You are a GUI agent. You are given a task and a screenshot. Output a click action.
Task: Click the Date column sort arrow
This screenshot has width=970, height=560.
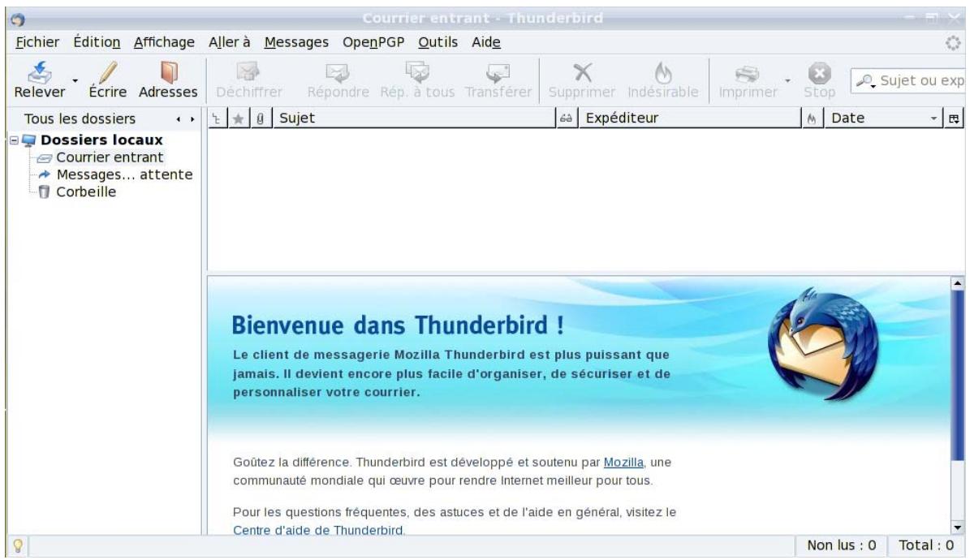click(x=933, y=118)
